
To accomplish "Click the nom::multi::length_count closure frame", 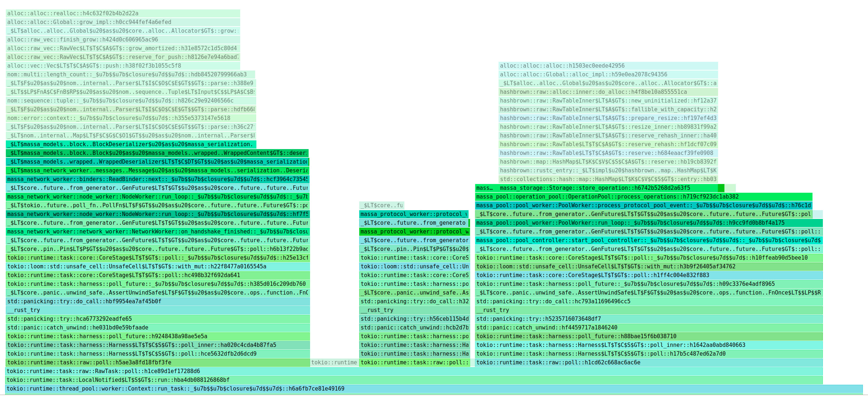I will point(130,75).
